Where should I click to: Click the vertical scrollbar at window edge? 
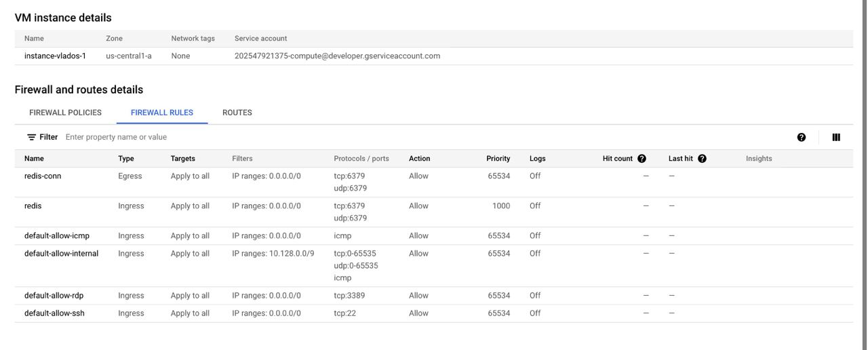865,175
